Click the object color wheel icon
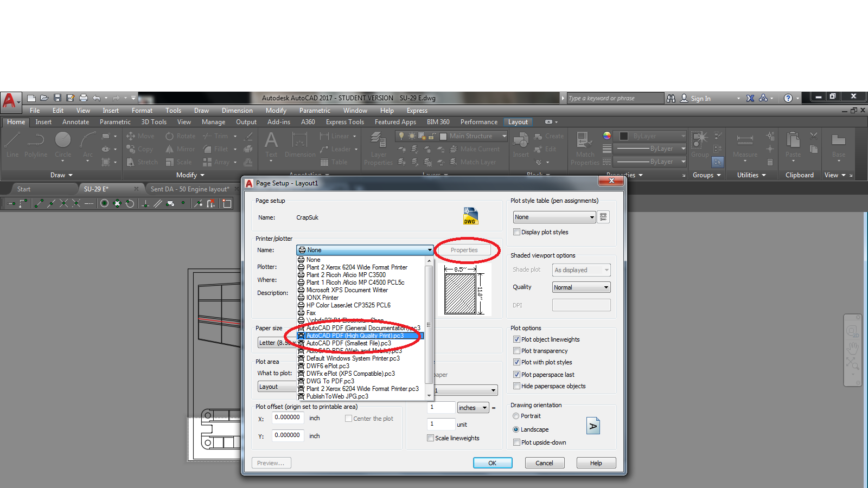 click(607, 136)
